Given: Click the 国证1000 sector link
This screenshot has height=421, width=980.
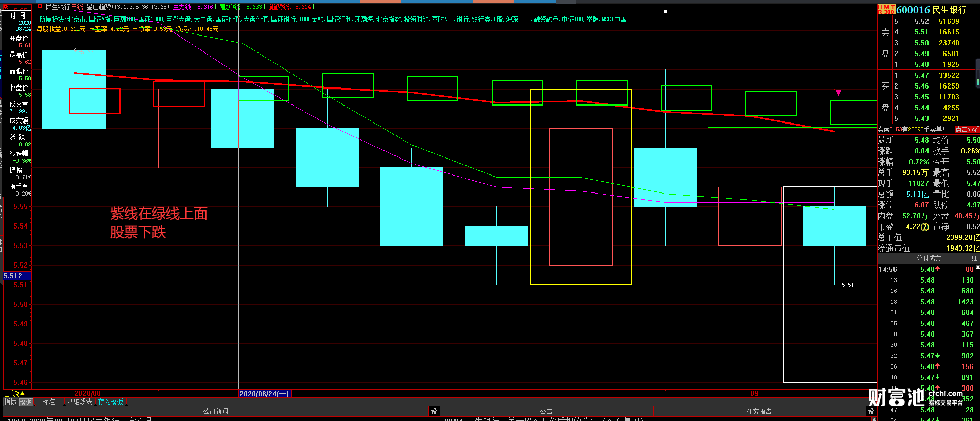Looking at the screenshot, I should (x=150, y=19).
